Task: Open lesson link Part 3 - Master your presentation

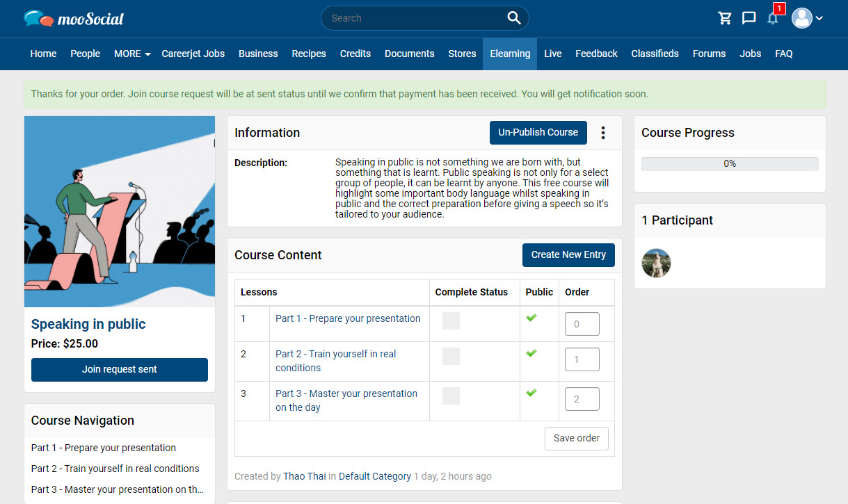Action: click(x=346, y=400)
